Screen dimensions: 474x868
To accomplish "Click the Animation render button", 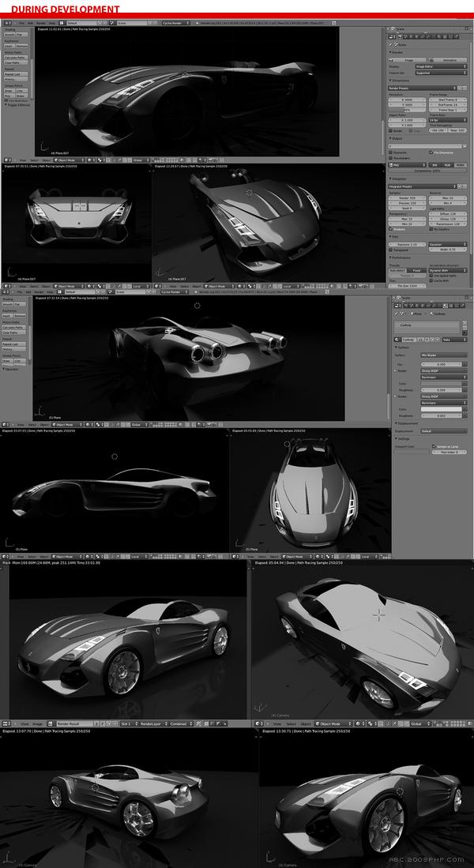I will [447, 59].
